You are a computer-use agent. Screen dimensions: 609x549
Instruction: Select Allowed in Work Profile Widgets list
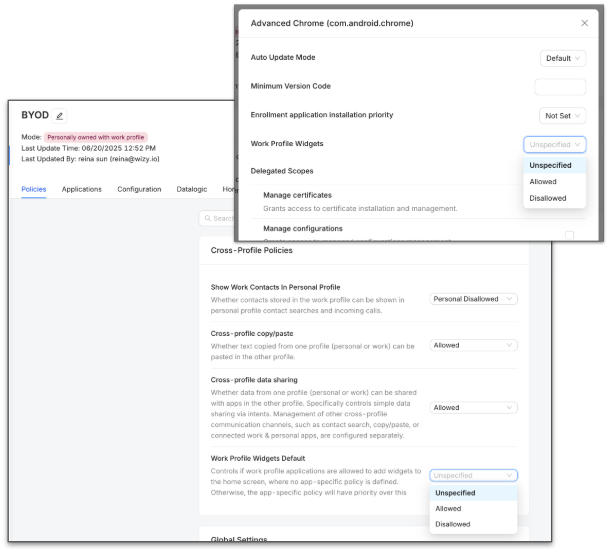[554, 182]
